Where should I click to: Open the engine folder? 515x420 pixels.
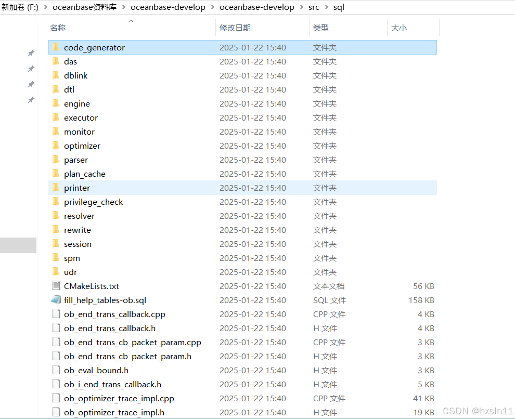point(76,103)
